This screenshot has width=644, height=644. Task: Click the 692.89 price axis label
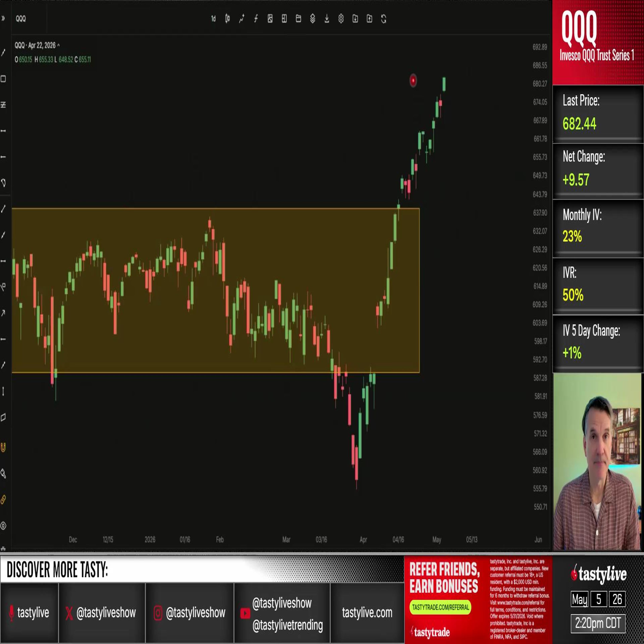(540, 47)
